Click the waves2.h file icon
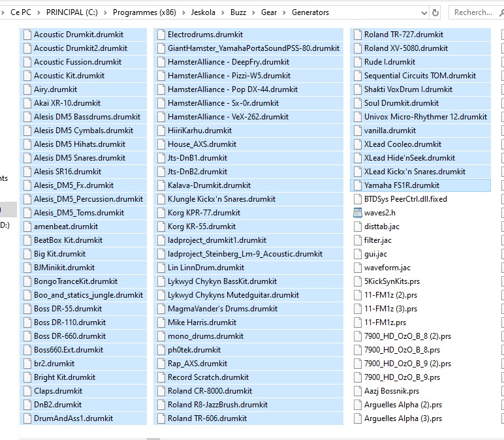The width and height of the screenshot is (504, 440). [x=357, y=213]
